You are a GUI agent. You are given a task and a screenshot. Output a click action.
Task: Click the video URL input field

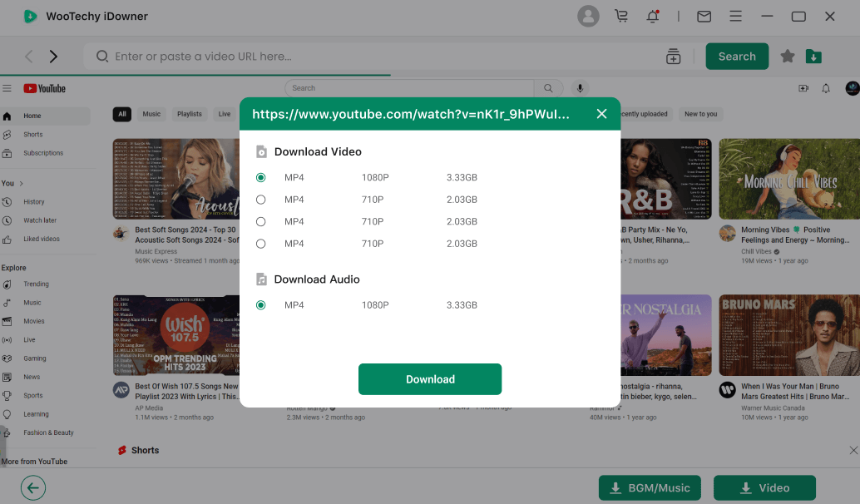point(374,57)
